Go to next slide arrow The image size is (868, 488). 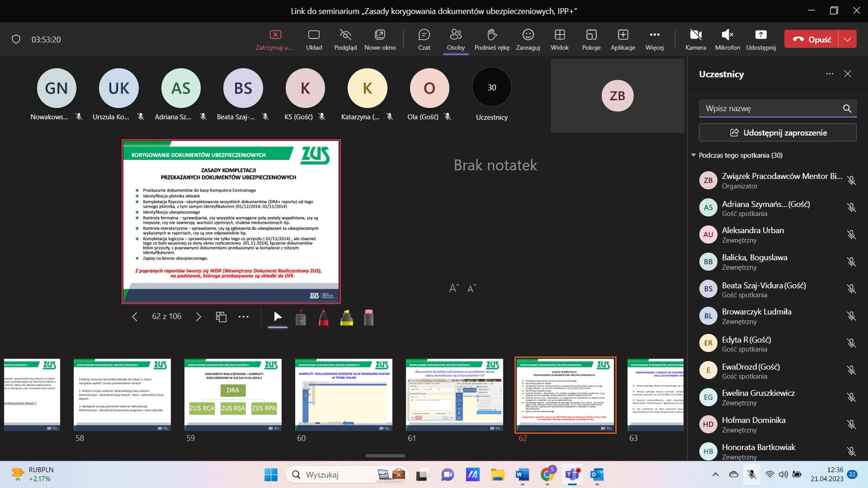click(x=198, y=317)
